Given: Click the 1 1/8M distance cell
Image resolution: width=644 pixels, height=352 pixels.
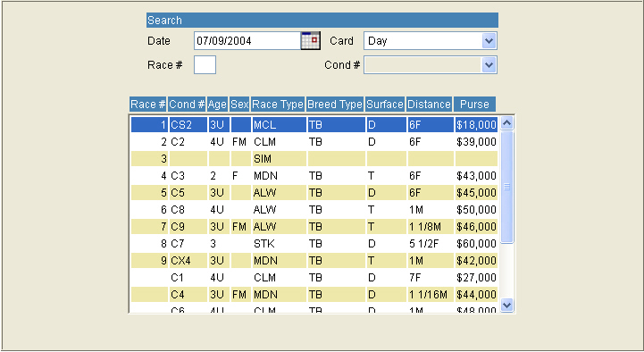Looking at the screenshot, I should 431,227.
